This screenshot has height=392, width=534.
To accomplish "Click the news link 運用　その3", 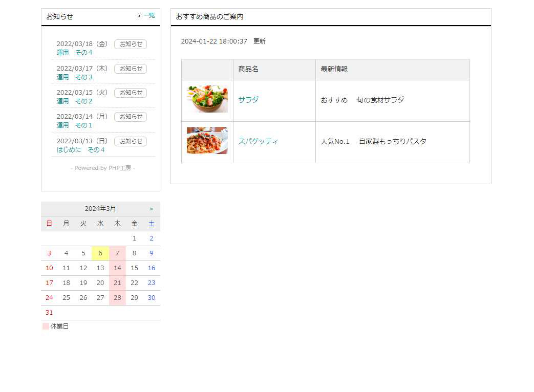I will [74, 77].
